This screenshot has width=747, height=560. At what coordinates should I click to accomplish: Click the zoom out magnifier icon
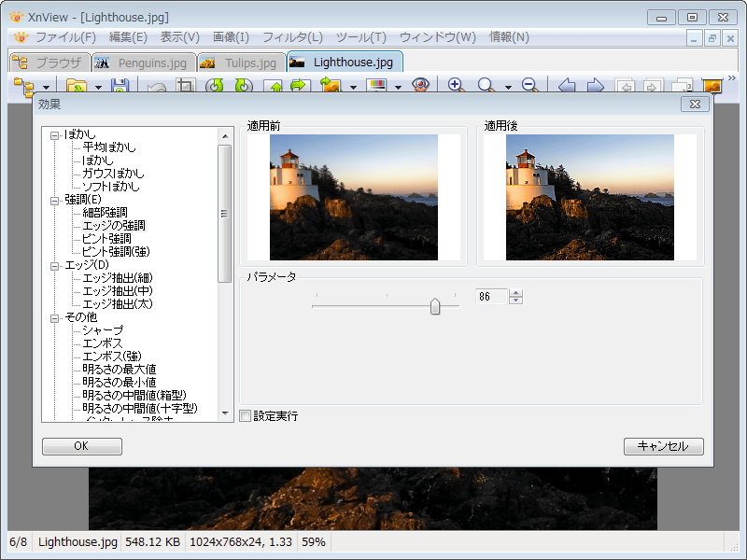pyautogui.click(x=529, y=86)
